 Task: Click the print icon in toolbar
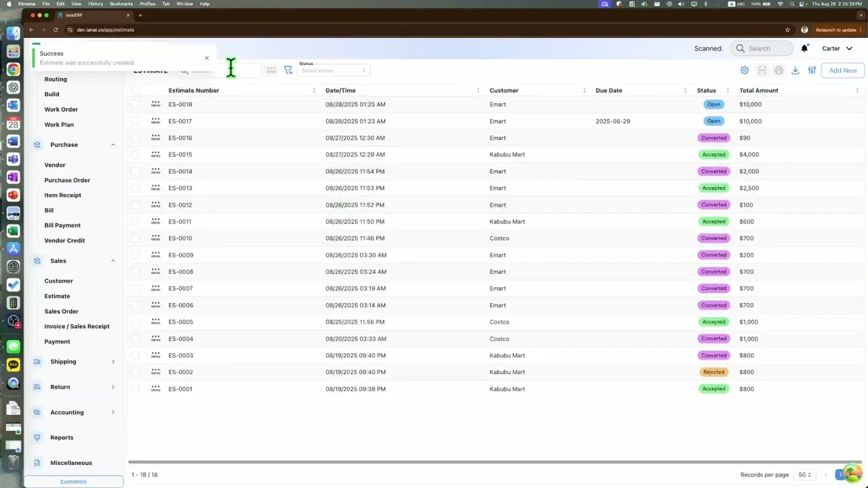click(x=778, y=70)
